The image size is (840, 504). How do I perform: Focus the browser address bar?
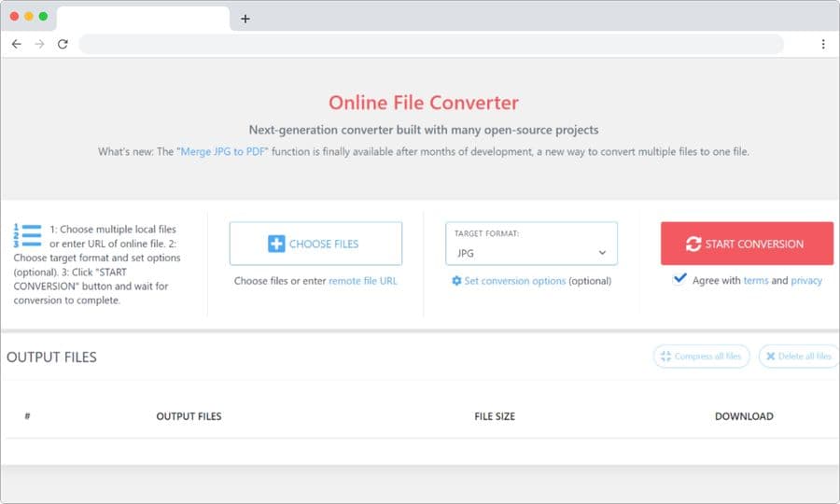429,44
